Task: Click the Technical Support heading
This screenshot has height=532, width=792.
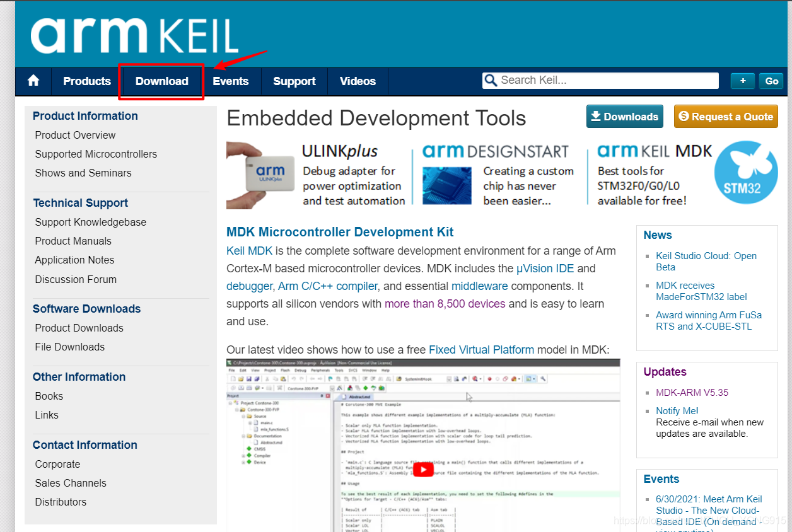Action: click(x=80, y=203)
